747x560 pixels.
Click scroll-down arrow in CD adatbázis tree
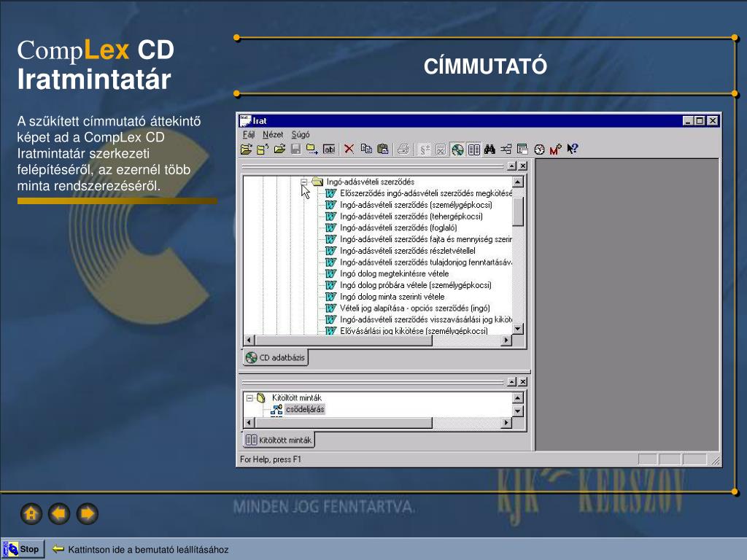pyautogui.click(x=518, y=329)
